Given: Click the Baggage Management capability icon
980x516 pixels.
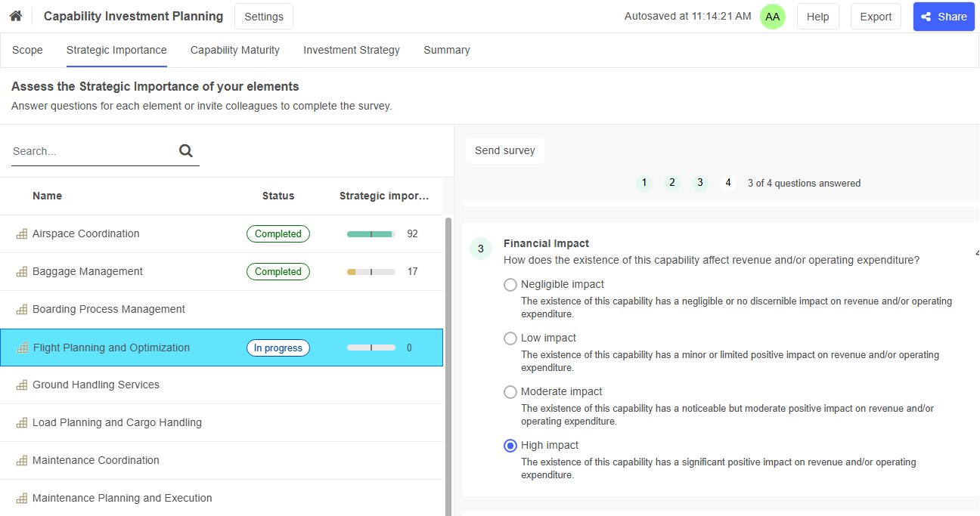Looking at the screenshot, I should click(22, 272).
